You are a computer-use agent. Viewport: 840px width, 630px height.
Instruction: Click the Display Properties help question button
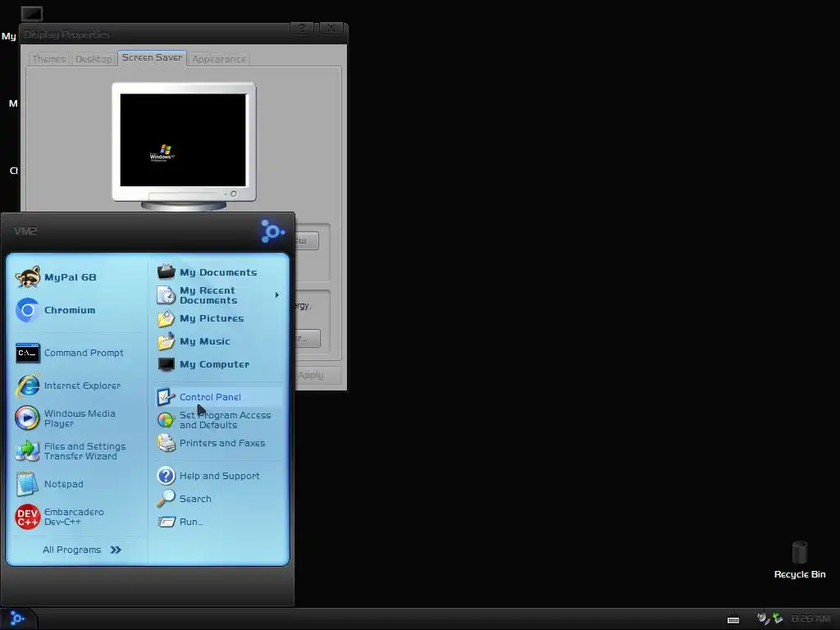pyautogui.click(x=302, y=29)
